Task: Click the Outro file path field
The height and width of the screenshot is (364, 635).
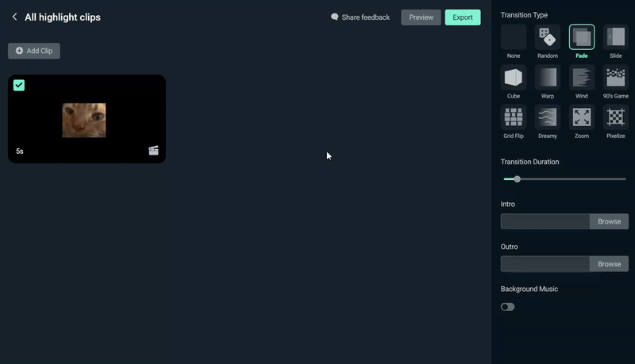Action: pos(545,264)
